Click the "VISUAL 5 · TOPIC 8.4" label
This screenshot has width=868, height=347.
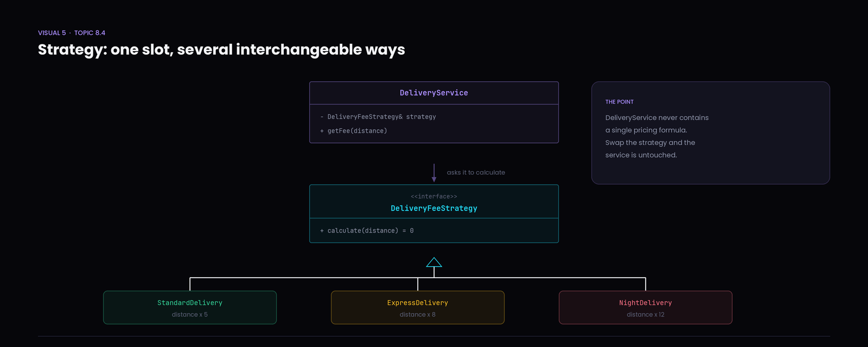(x=72, y=33)
